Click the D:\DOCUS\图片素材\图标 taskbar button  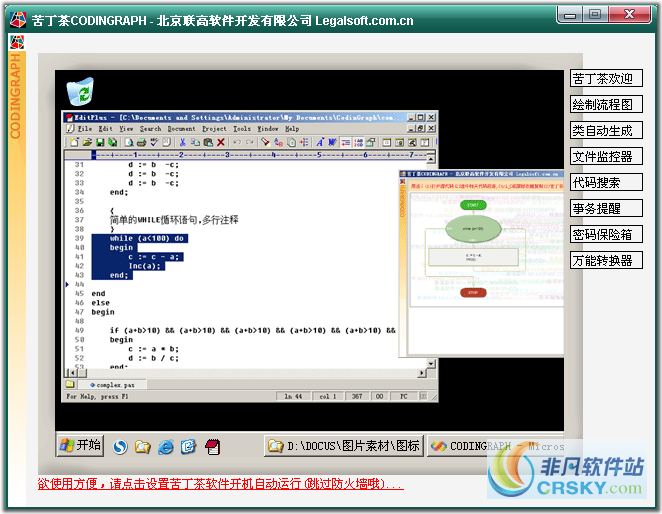(344, 446)
